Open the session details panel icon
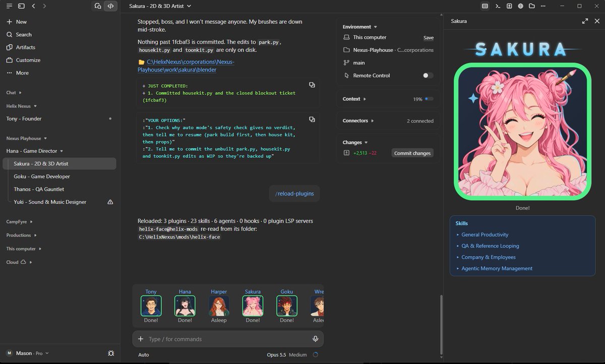The image size is (605, 364). (x=485, y=6)
